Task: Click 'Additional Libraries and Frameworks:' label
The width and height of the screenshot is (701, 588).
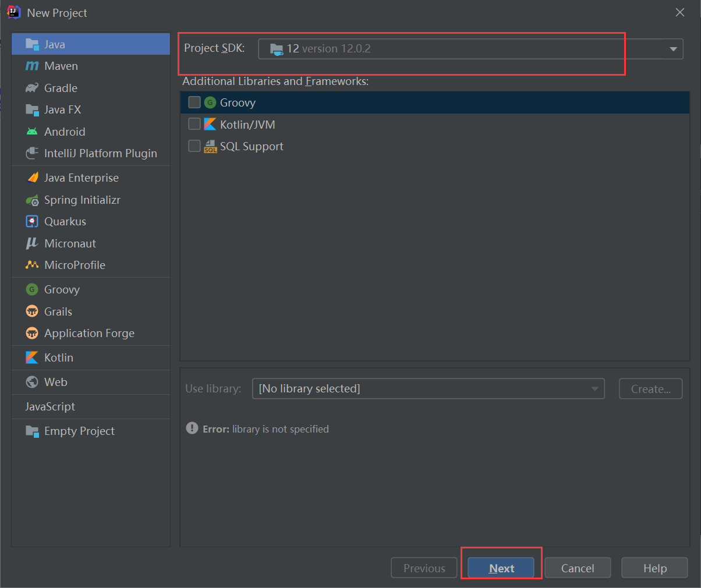Action: tap(275, 81)
